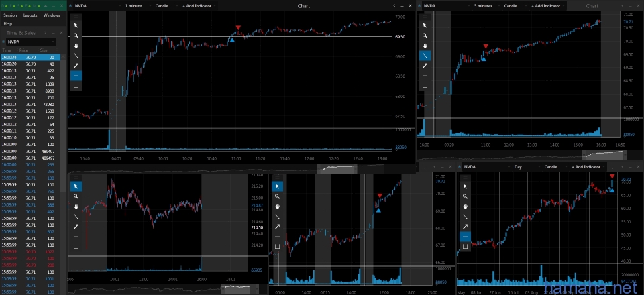Pick the hand pan tool in the 1 minute chart
This screenshot has width=644, height=295.
point(76,46)
